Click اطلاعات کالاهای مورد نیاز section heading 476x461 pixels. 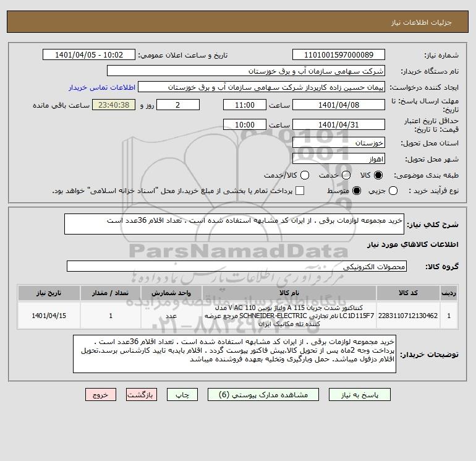[413, 244]
